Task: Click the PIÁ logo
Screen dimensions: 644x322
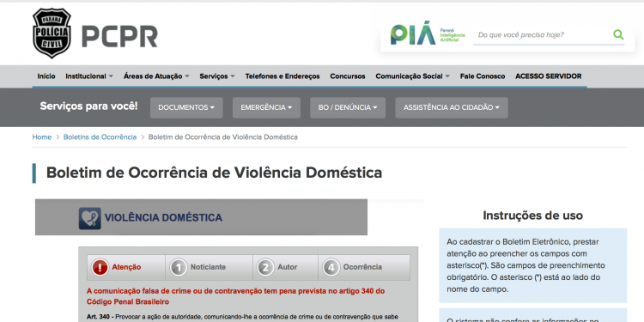Action: (x=413, y=33)
